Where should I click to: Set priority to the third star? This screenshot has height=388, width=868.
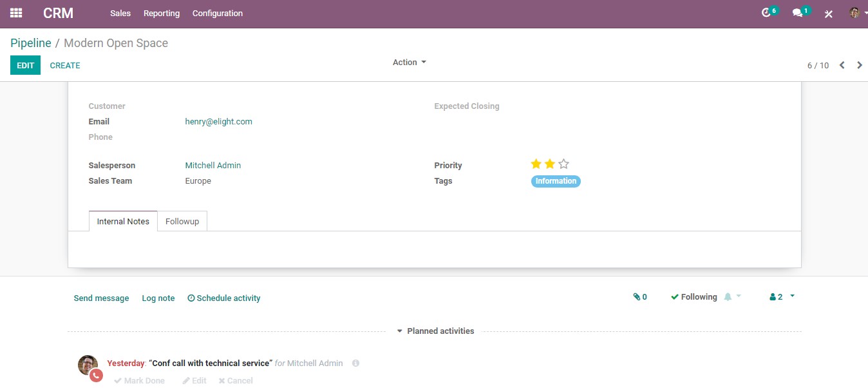tap(564, 164)
